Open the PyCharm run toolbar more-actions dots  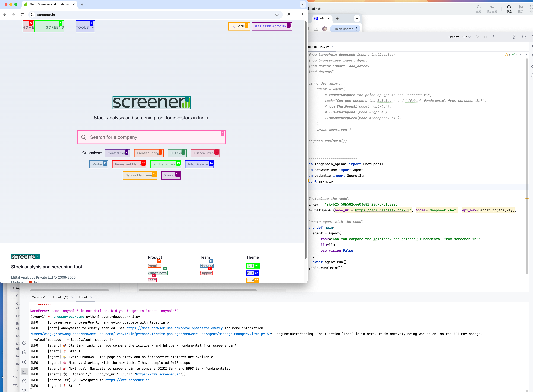click(x=494, y=37)
